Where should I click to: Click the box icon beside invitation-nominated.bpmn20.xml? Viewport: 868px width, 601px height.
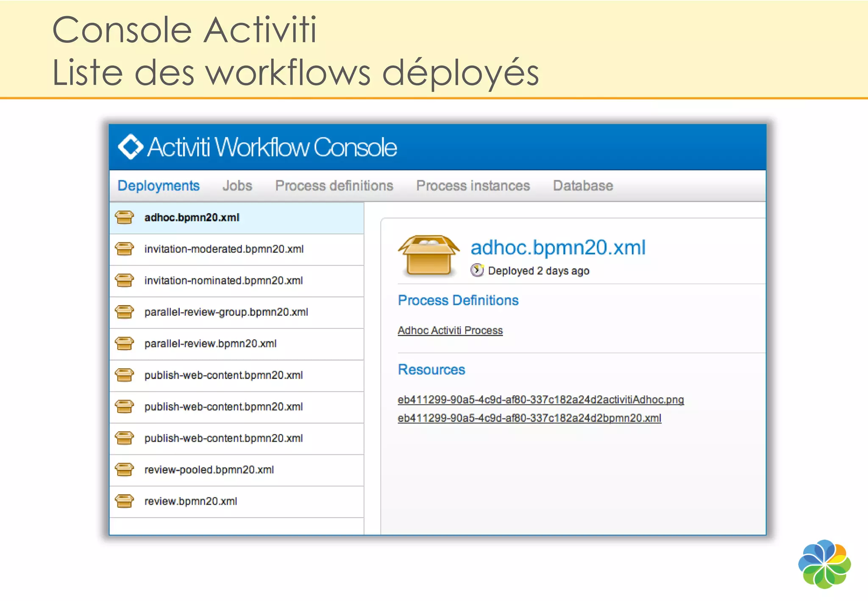[124, 280]
